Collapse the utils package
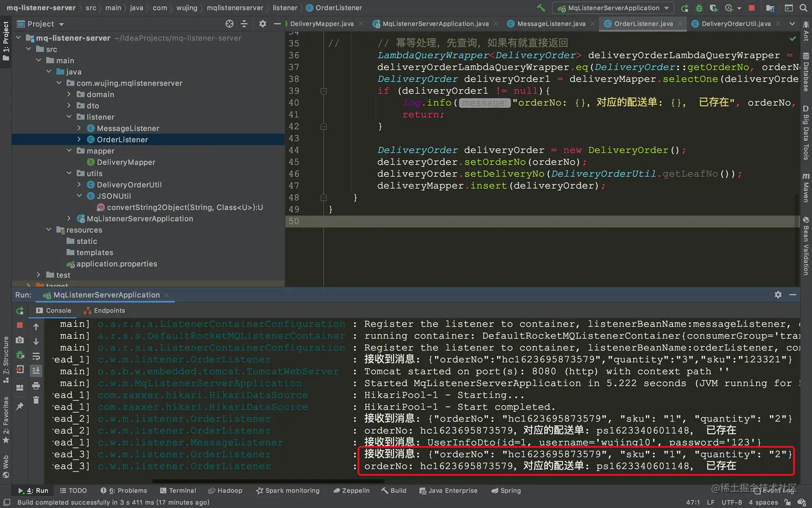Image resolution: width=812 pixels, height=508 pixels. click(x=69, y=174)
